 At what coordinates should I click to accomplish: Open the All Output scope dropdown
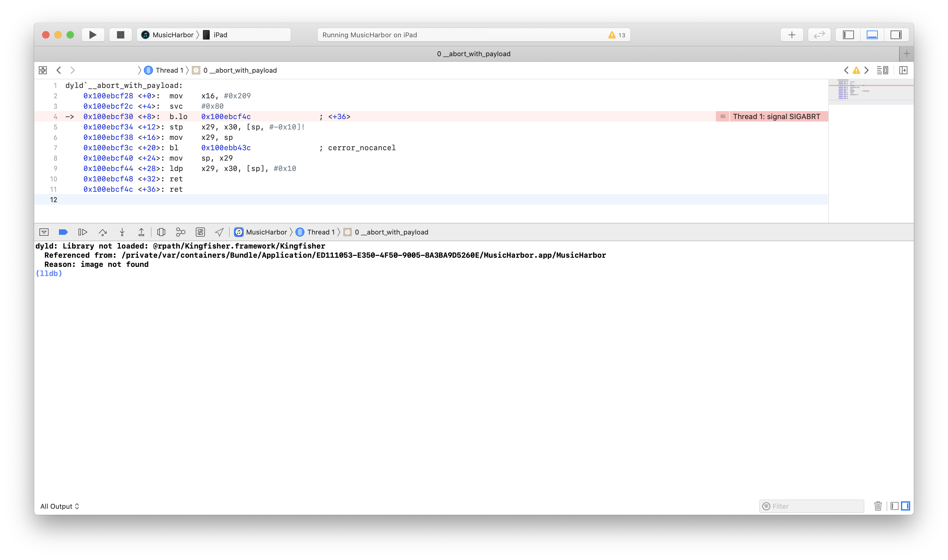59,506
